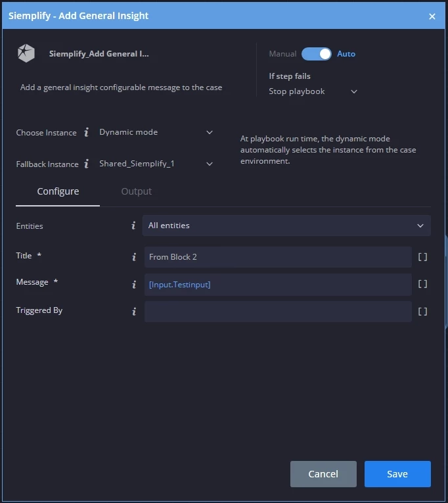Toggle the Manual/Auto execution switch
The image size is (448, 503).
316,53
